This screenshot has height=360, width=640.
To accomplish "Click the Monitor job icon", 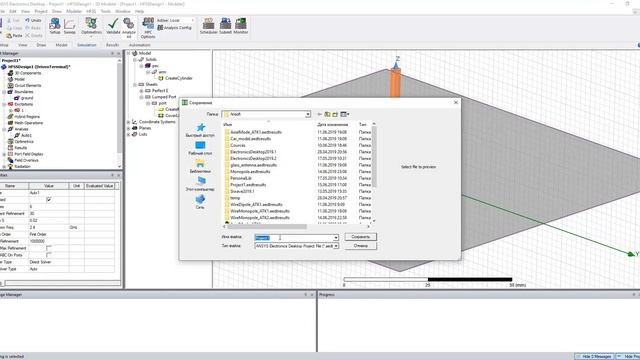I will coord(241,26).
